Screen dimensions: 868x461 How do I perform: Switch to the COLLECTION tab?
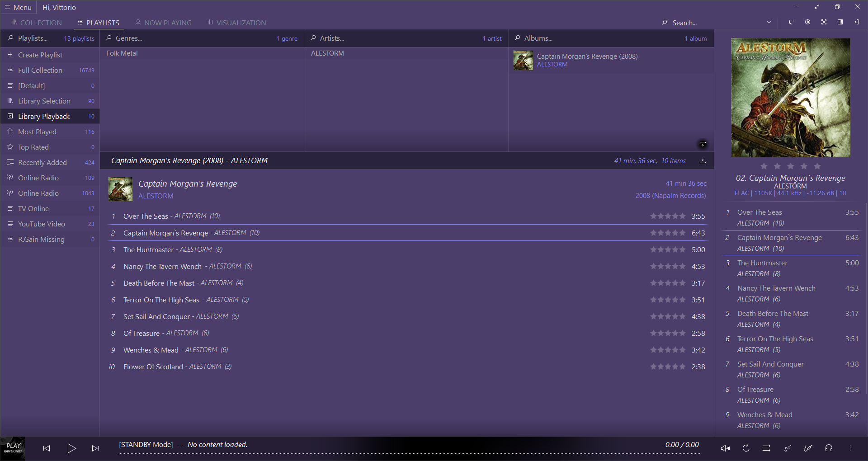pos(36,23)
